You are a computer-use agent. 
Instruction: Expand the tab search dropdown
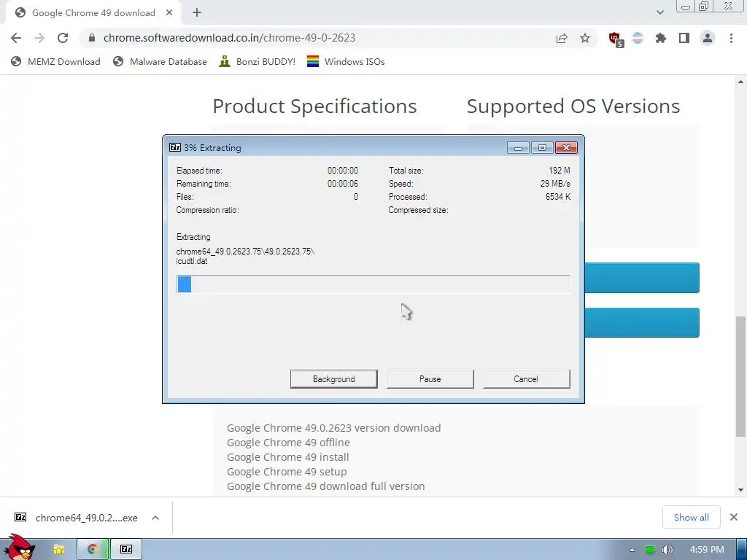click(x=659, y=12)
